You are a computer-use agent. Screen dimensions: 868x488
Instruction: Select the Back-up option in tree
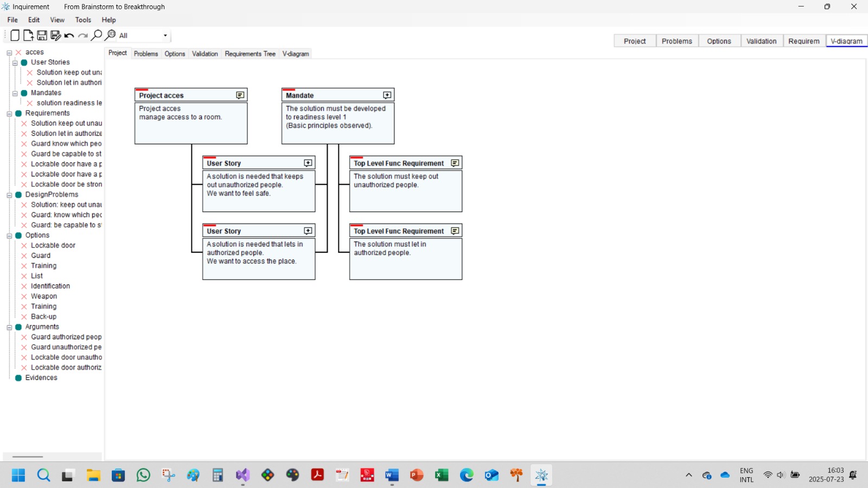point(43,316)
